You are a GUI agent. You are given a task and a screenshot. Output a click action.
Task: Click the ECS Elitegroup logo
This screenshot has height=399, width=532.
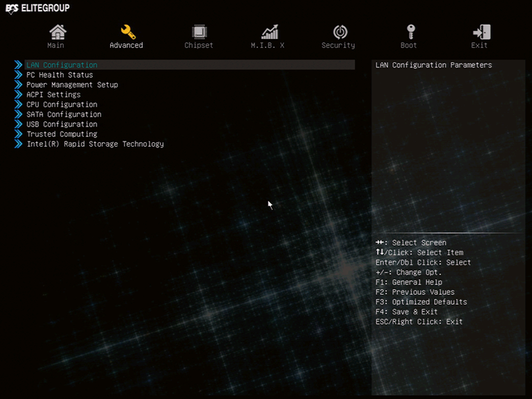37,8
